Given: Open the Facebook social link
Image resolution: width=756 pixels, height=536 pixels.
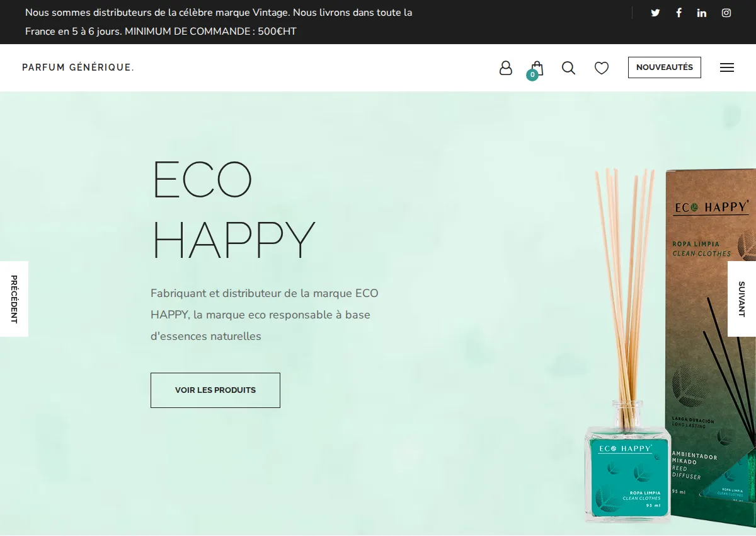Looking at the screenshot, I should [x=679, y=13].
